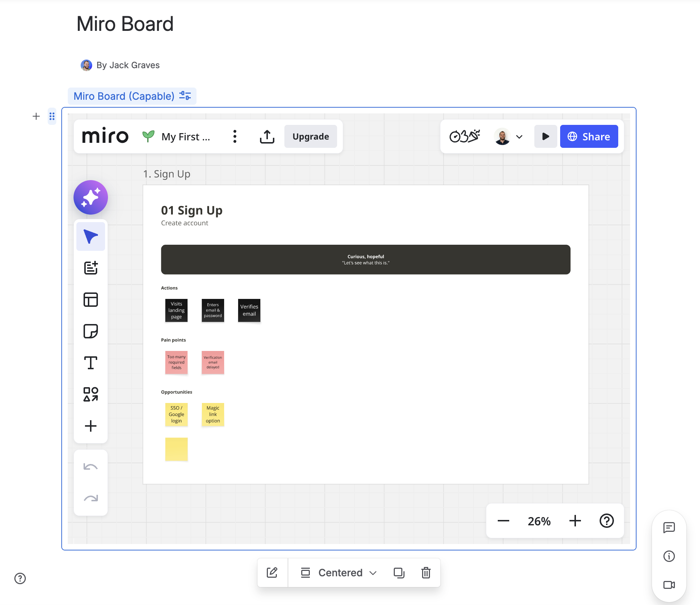Image resolution: width=700 pixels, height=605 pixels.
Task: Open more tools plus button in sidebar
Action: (91, 426)
